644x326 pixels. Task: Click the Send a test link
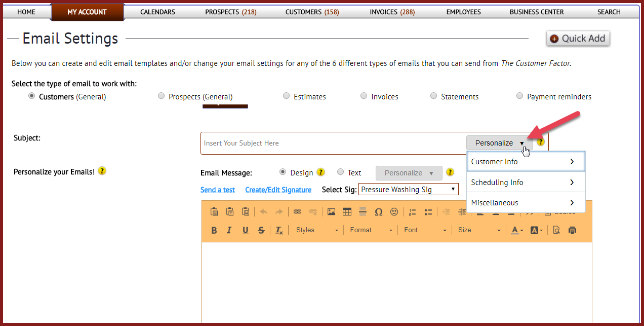point(218,190)
